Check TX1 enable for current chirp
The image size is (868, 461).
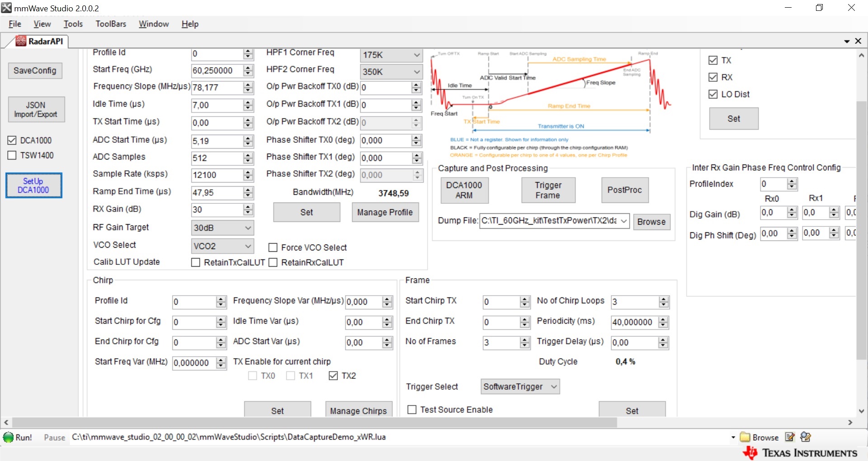(291, 376)
